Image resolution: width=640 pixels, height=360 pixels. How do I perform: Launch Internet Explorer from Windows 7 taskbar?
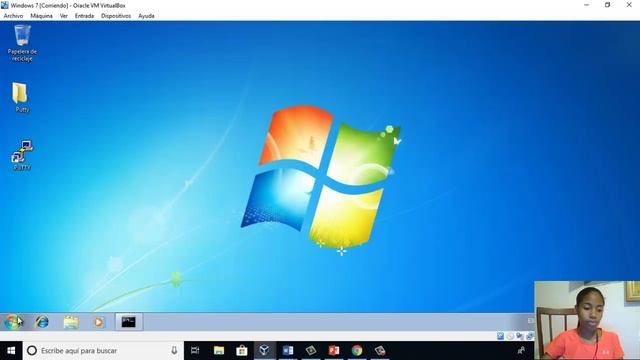42,322
